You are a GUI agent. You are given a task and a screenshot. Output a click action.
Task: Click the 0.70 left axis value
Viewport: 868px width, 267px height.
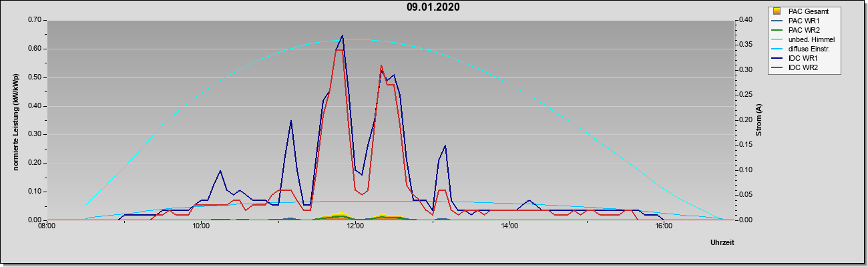click(35, 21)
